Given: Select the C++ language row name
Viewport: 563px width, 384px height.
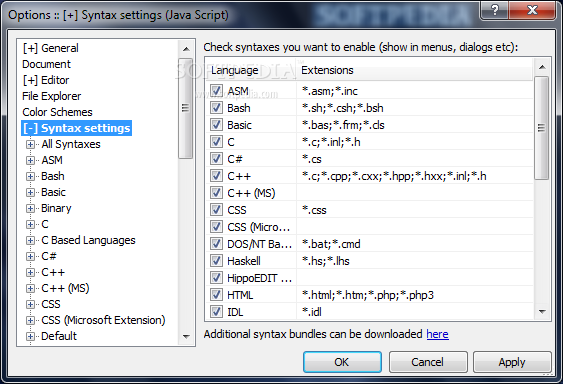Looking at the screenshot, I should (x=239, y=176).
